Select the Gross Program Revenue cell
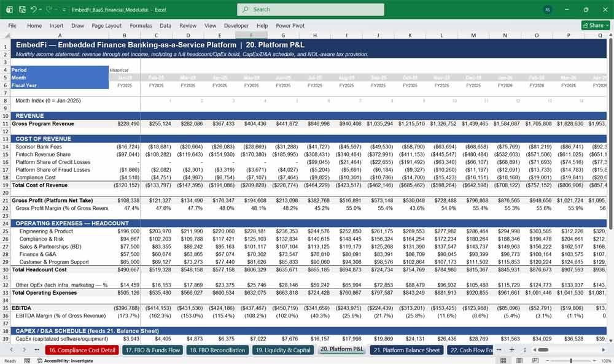The width and height of the screenshot is (614, 364). [x=60, y=123]
